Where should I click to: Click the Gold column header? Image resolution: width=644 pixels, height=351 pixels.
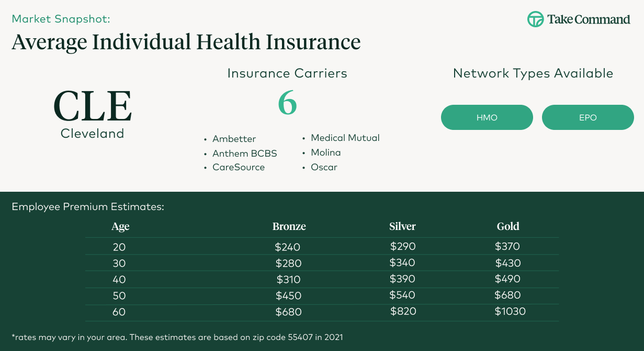(507, 226)
